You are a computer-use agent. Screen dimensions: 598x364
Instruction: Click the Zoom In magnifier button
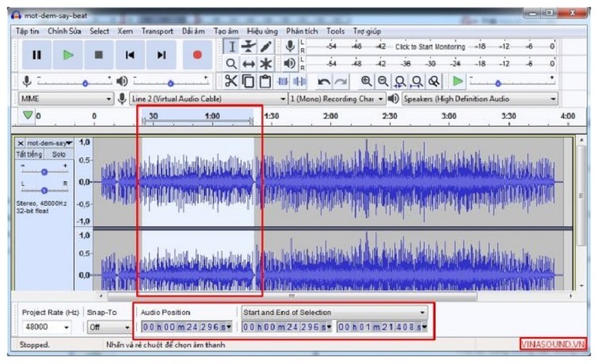[366, 81]
